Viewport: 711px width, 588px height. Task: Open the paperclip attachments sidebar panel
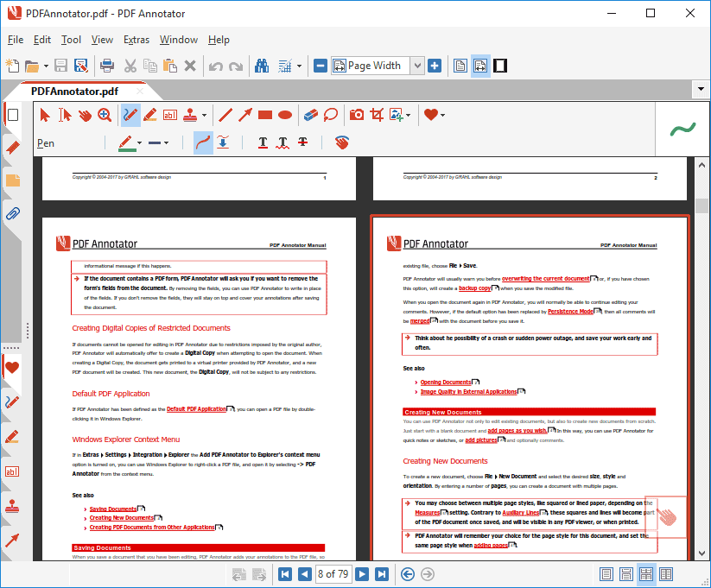click(x=13, y=213)
